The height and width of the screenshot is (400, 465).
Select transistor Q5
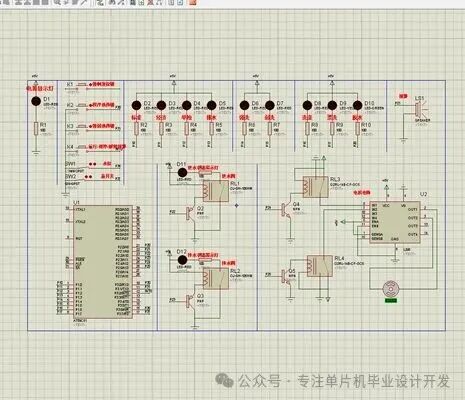click(286, 276)
